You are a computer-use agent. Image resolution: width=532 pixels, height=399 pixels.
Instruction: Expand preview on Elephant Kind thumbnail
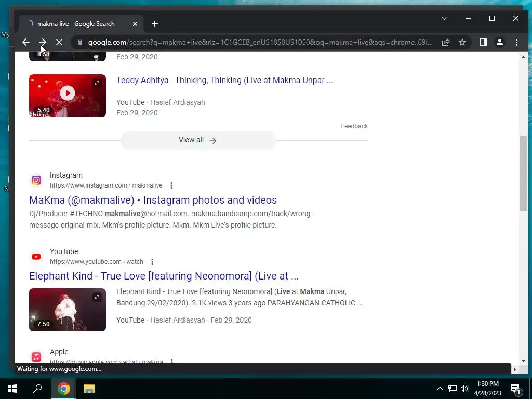click(x=97, y=297)
